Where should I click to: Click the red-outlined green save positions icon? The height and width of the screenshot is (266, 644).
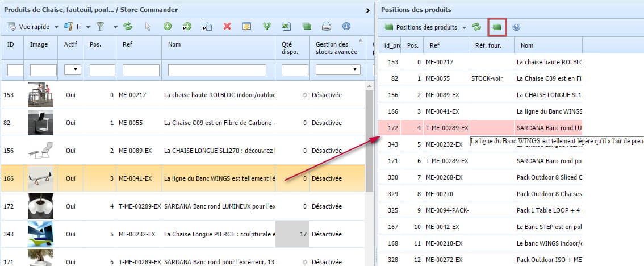[497, 27]
